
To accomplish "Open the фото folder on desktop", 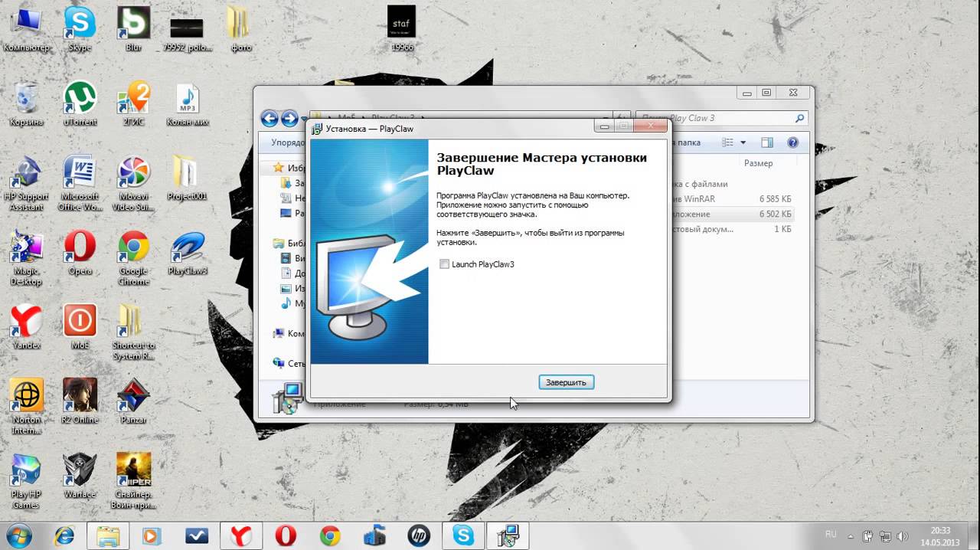I will coord(241,29).
